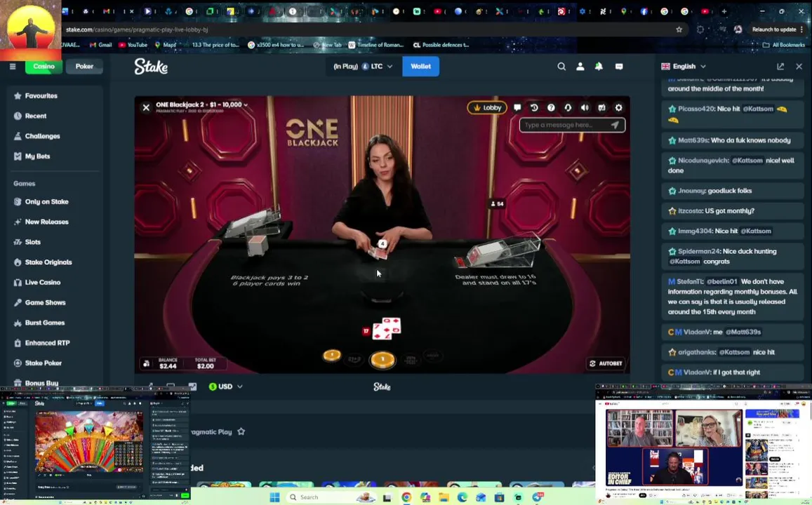Toggle the chat bubble icon in header
This screenshot has height=505, width=812.
click(x=619, y=66)
